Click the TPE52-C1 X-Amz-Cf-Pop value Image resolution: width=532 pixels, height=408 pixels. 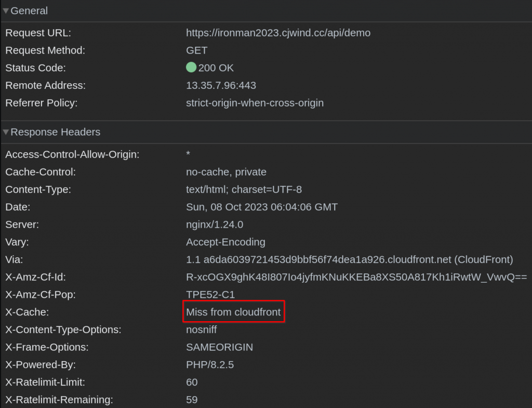[x=210, y=295]
